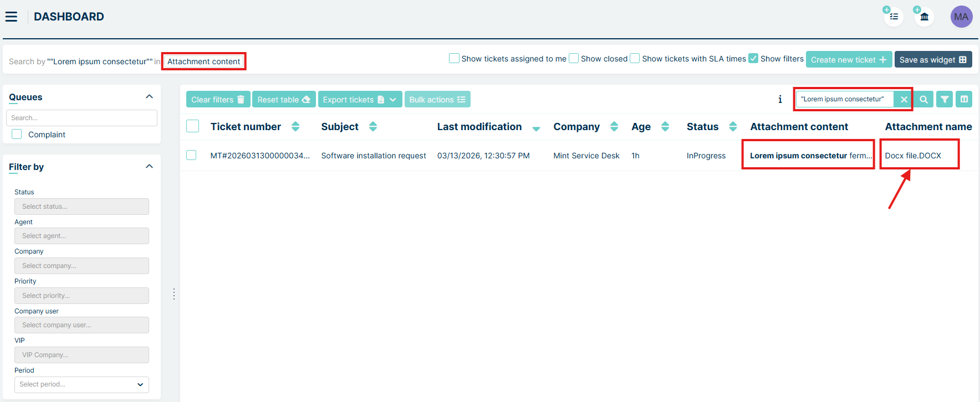Check the Complaint queue checkbox

pyautogui.click(x=17, y=135)
